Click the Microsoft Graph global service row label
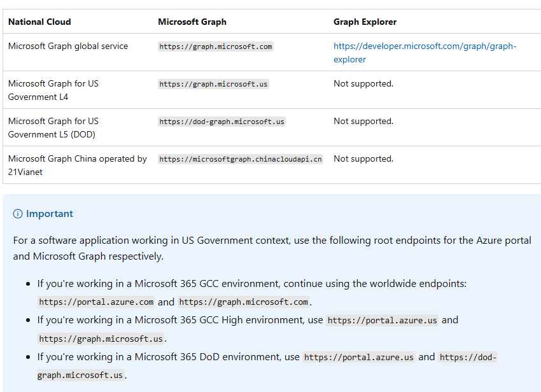 (x=66, y=46)
